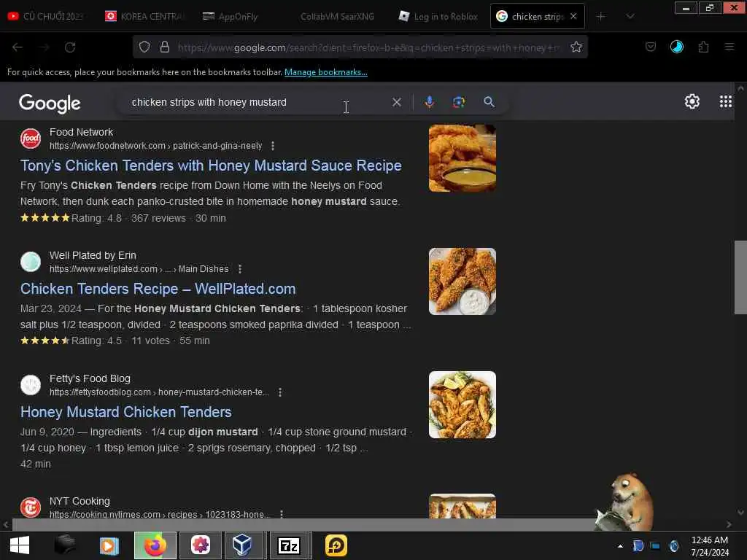List all open tabs dropdown
Image resolution: width=747 pixels, height=560 pixels.
click(x=630, y=16)
